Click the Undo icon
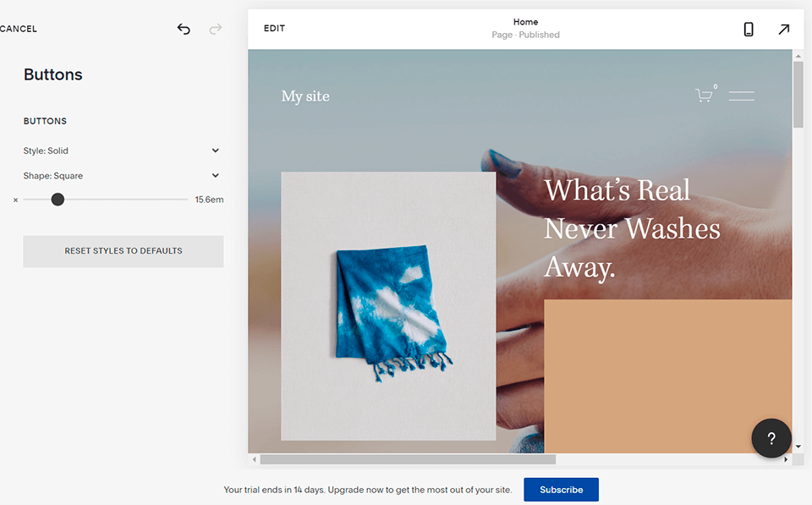The height and width of the screenshot is (505, 812). click(x=184, y=28)
